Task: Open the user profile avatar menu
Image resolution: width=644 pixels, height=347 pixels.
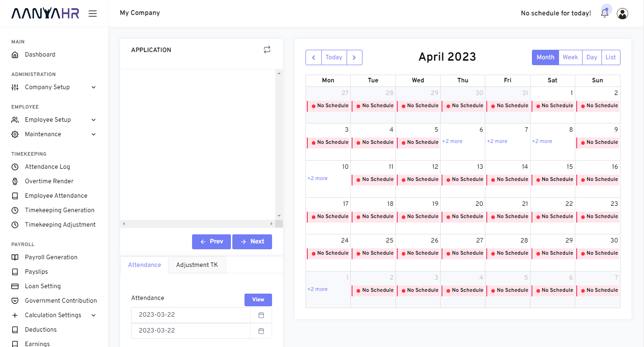Action: pos(622,13)
